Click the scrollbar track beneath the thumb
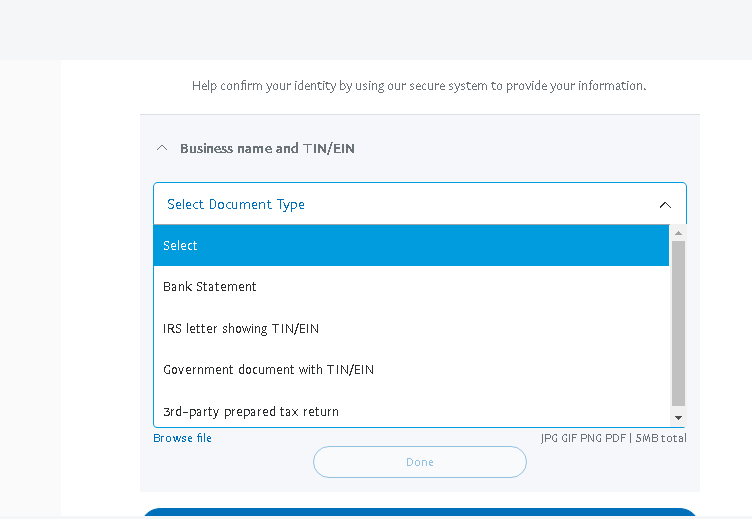Screen dimensions: 752x519 (678, 407)
